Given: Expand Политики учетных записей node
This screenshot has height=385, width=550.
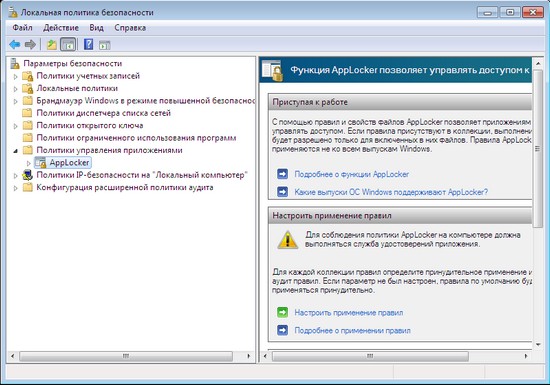Looking at the screenshot, I should (15, 76).
